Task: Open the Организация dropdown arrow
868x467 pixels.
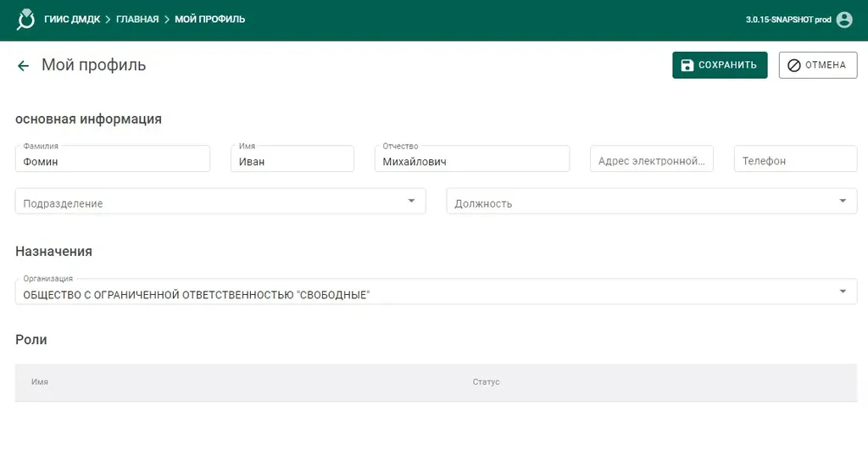Action: (843, 292)
